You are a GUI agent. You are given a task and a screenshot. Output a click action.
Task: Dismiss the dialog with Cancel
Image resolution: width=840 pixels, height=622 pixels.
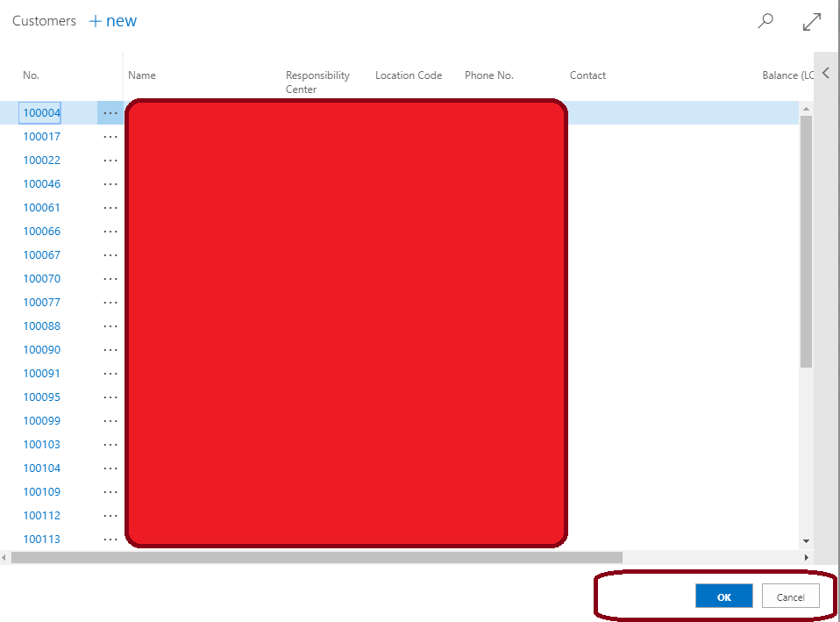click(790, 596)
